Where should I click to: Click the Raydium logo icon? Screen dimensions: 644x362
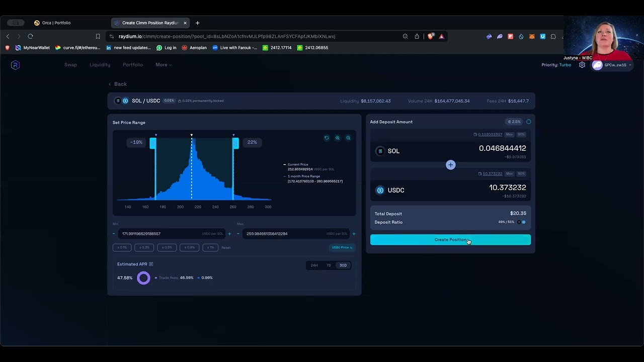15,65
